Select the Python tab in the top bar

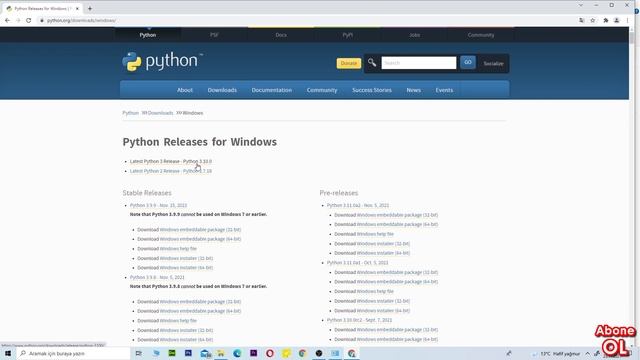(148, 35)
